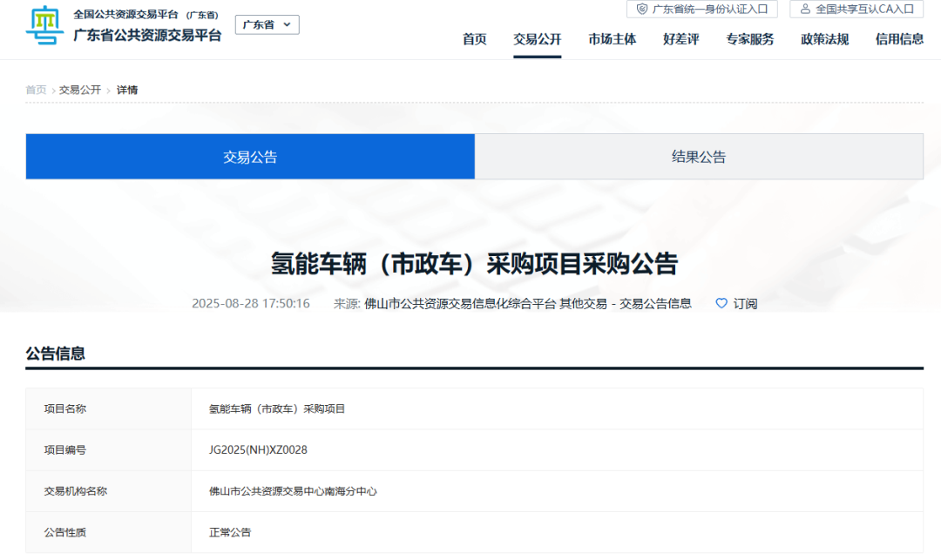Click the 首页 breadcrumb link
This screenshot has height=560, width=941.
click(35, 90)
